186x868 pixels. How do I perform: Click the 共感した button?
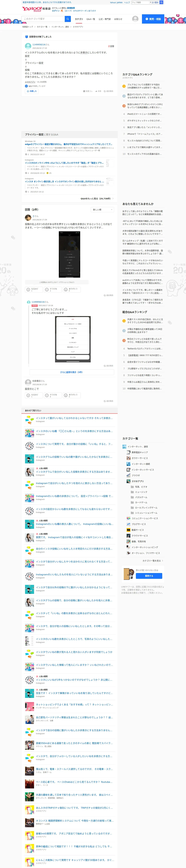[x=31, y=91]
